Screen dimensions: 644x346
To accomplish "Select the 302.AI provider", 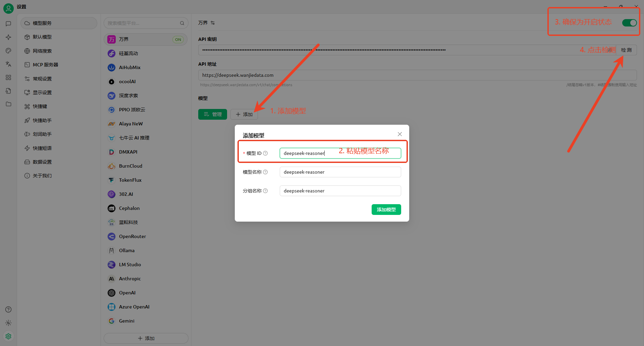I will coord(146,194).
